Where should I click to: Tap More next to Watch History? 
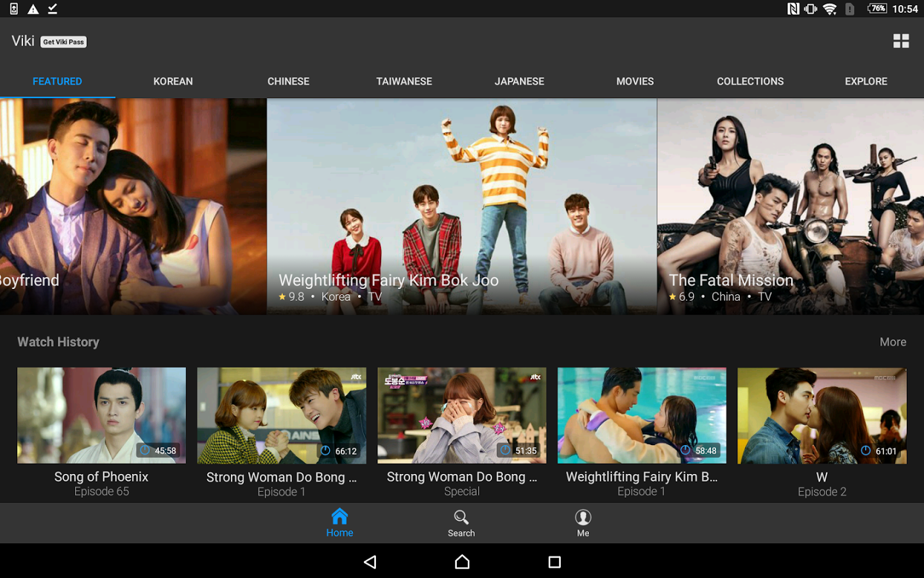click(893, 342)
